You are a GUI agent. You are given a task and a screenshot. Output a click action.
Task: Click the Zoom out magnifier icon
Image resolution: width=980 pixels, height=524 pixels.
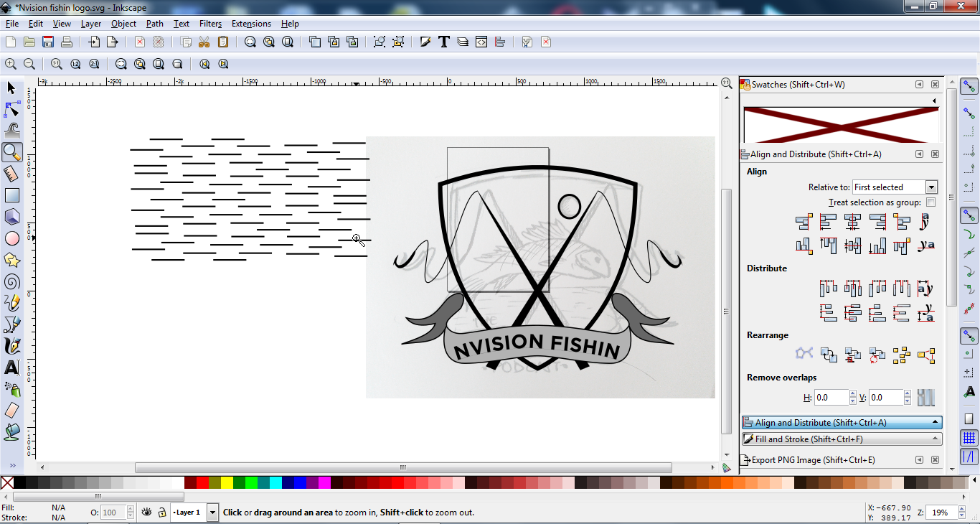[x=29, y=64]
